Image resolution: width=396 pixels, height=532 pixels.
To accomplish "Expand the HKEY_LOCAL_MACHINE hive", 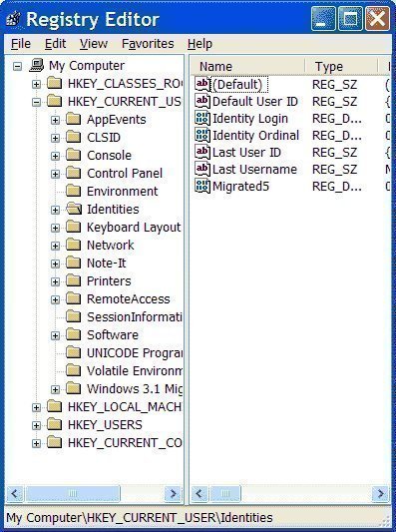I will point(36,407).
